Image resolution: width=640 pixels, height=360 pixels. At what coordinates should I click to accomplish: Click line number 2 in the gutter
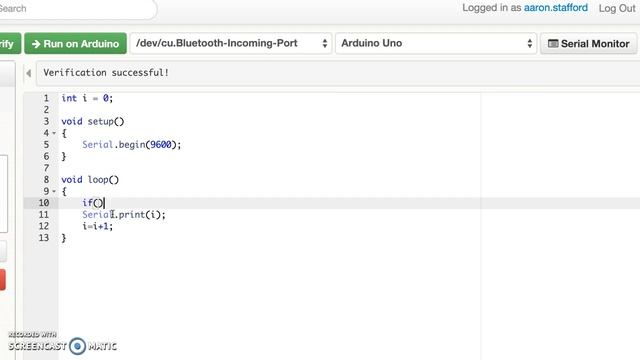click(x=46, y=110)
